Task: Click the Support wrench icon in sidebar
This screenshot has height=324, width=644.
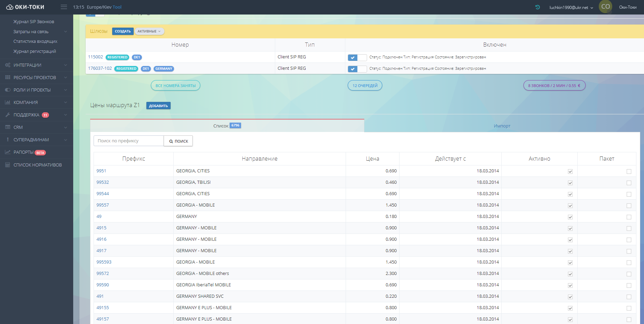Action: pyautogui.click(x=8, y=115)
